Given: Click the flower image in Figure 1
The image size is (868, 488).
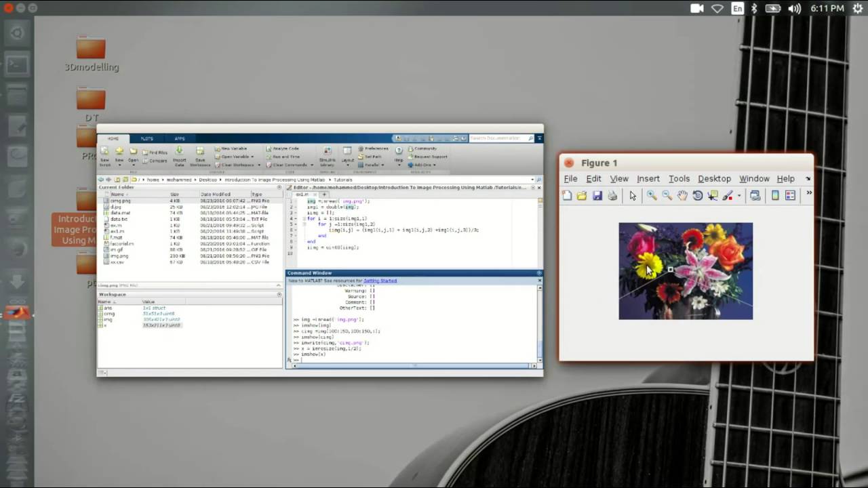Looking at the screenshot, I should tap(686, 271).
